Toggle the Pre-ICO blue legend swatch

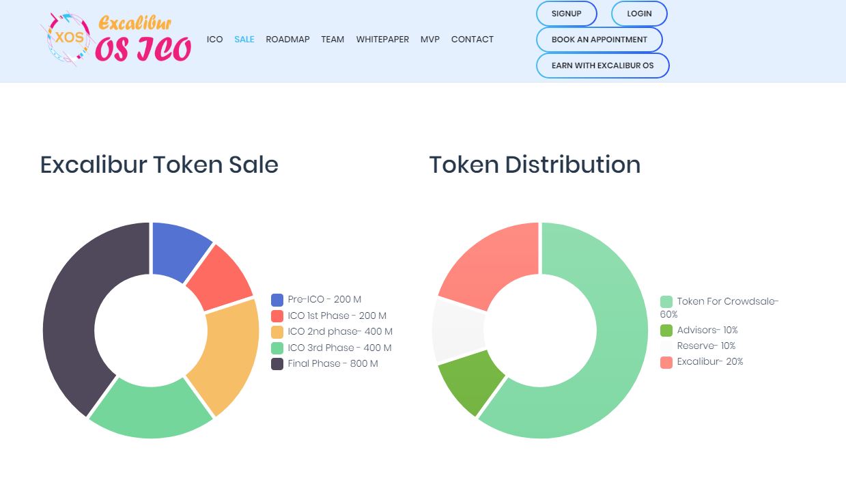(277, 300)
